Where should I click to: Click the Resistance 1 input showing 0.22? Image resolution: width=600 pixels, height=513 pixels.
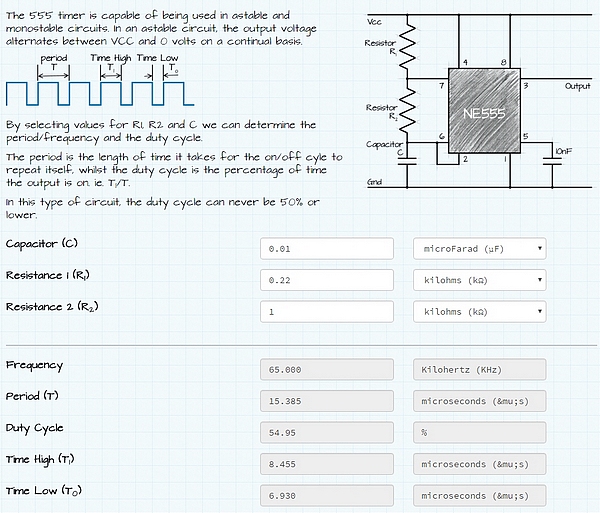tap(327, 280)
